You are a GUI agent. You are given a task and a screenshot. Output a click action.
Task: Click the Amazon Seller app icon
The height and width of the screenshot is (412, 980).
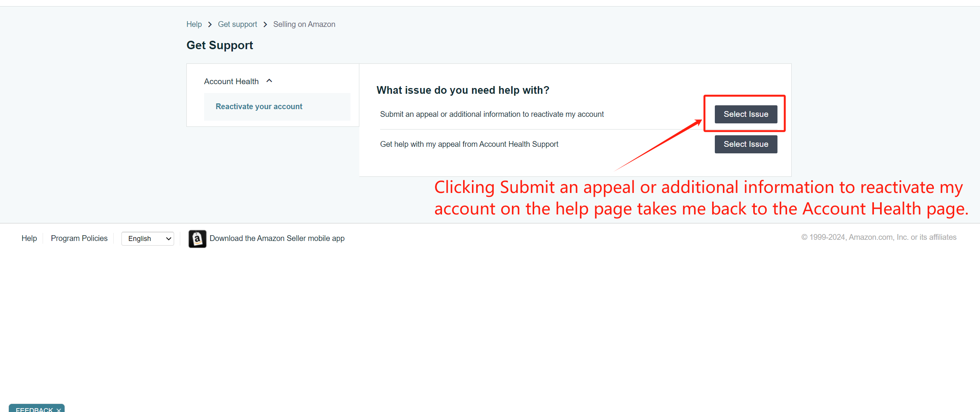click(x=197, y=239)
